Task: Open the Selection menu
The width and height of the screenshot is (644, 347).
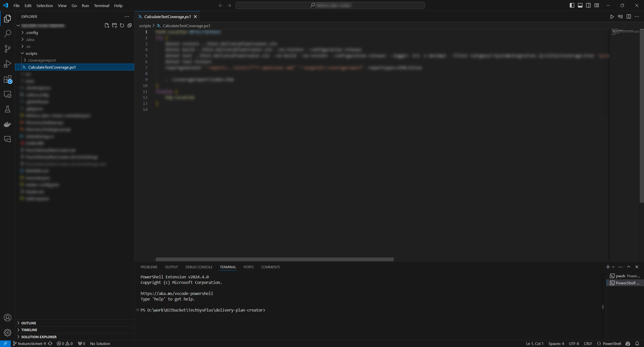Action: click(45, 6)
